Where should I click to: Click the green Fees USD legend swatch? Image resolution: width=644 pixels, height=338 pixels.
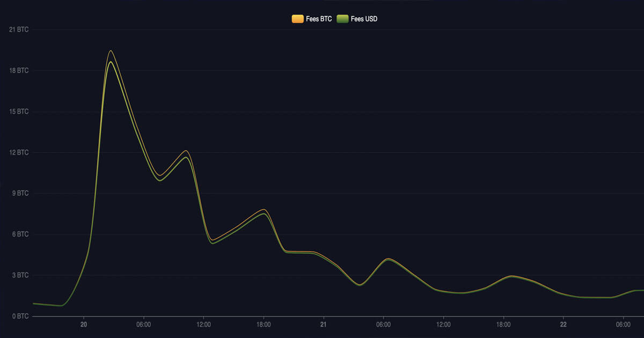342,19
